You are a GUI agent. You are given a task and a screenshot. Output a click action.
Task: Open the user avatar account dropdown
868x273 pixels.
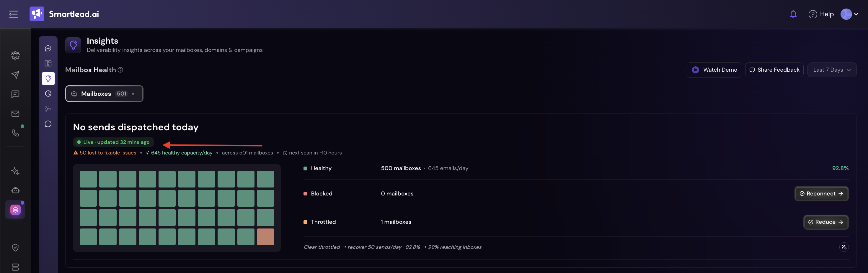(x=849, y=14)
